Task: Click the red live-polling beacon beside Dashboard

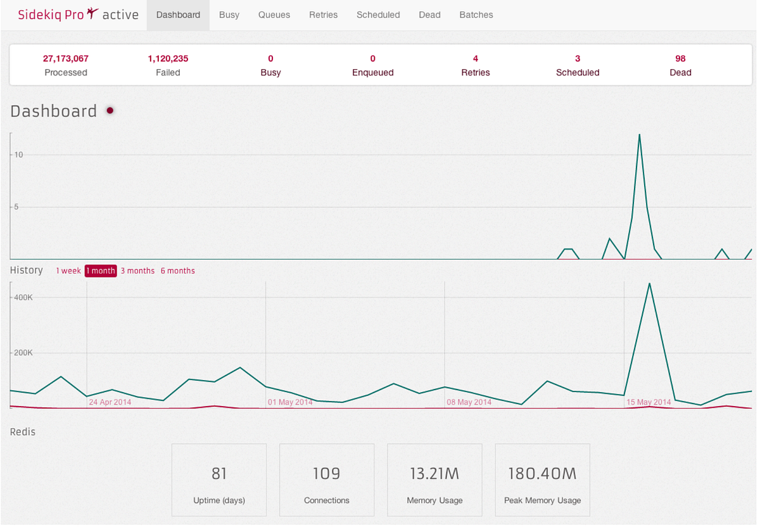Action: [x=110, y=110]
